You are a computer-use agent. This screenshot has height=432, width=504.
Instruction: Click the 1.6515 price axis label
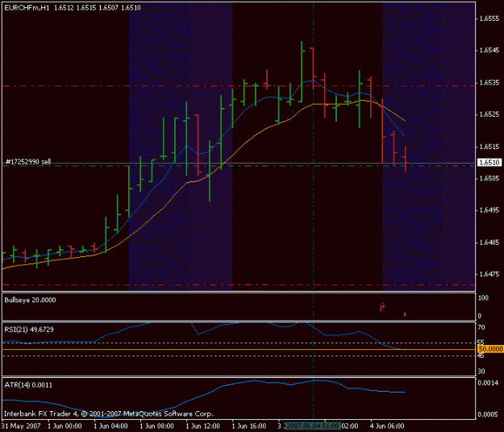pyautogui.click(x=489, y=147)
